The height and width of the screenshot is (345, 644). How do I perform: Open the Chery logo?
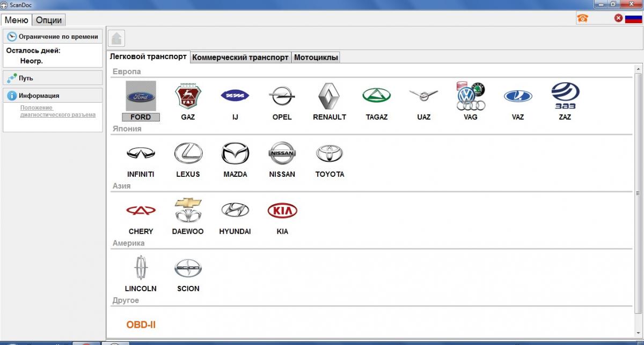point(141,211)
